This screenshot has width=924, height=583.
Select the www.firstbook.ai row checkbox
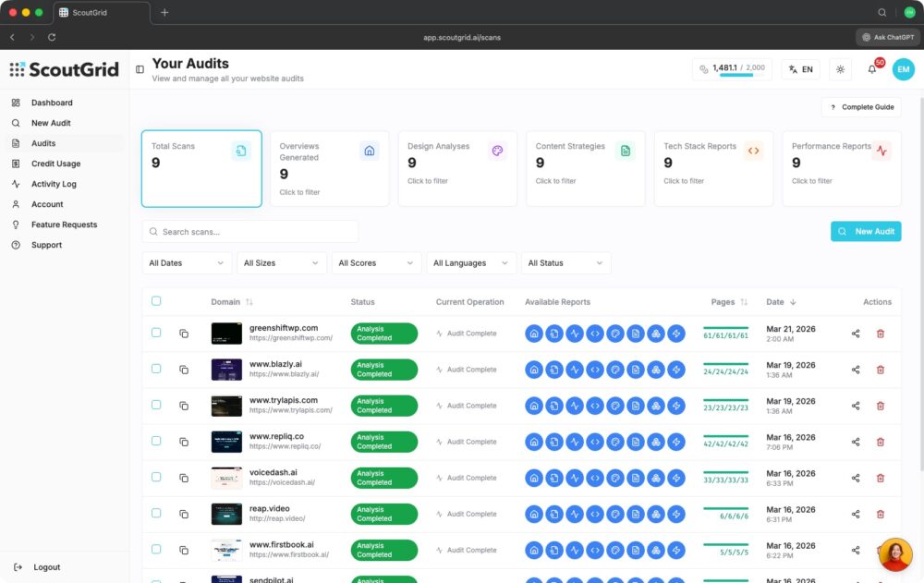(x=156, y=550)
